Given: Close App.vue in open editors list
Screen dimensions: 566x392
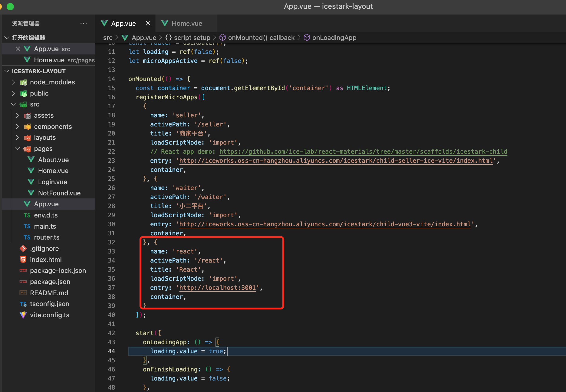Looking at the screenshot, I should coord(18,49).
